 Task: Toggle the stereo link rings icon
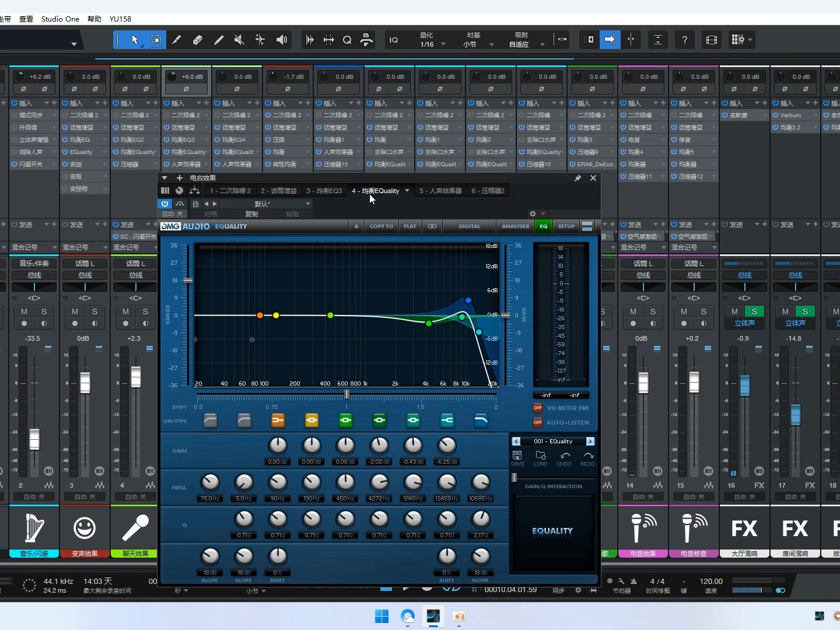432,226
